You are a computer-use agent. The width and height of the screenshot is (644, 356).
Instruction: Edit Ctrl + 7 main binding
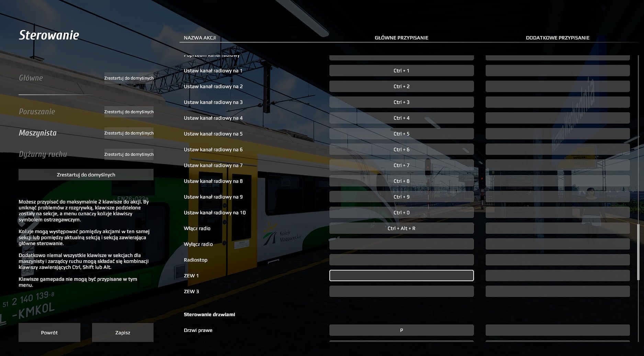[402, 165]
